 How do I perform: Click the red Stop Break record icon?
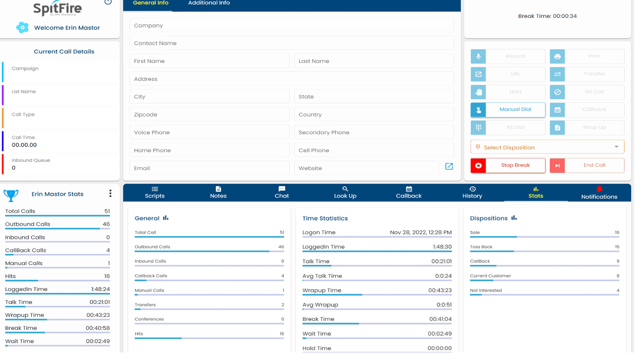[x=478, y=166]
